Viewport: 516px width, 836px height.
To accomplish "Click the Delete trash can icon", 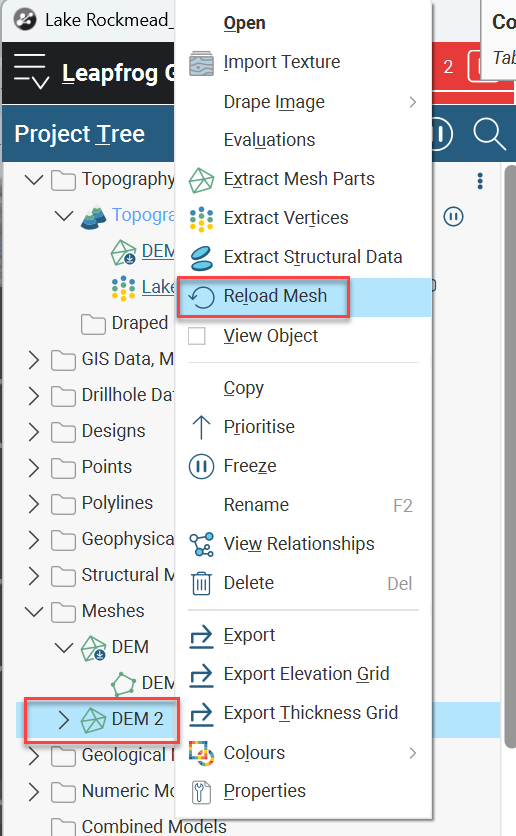I will point(201,583).
